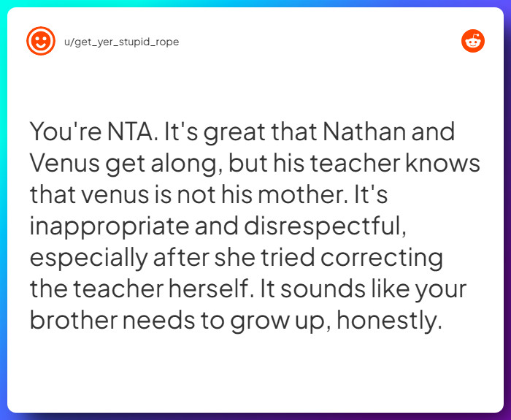This screenshot has height=420, width=511.
Task: Click the name "Nathan" in the first line
Action: coord(365,131)
